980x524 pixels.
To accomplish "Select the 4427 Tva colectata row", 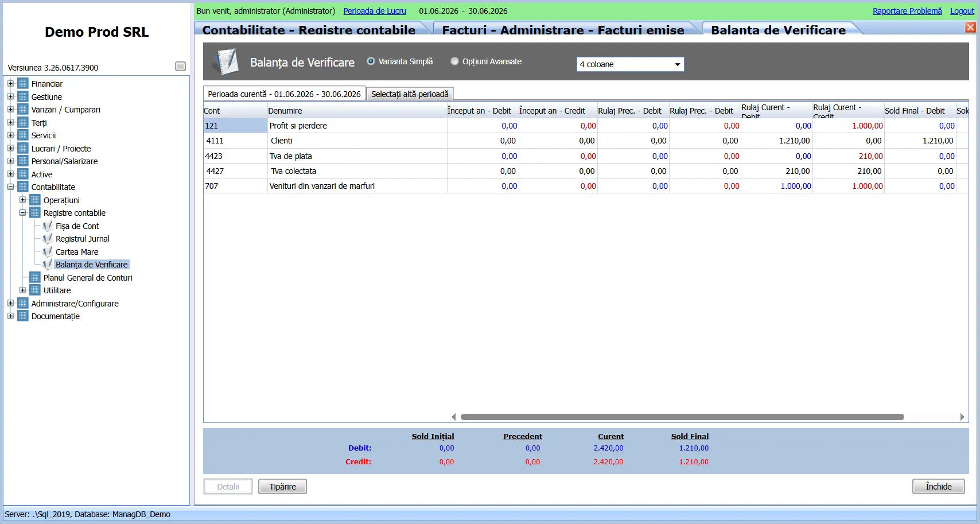I will pos(586,171).
